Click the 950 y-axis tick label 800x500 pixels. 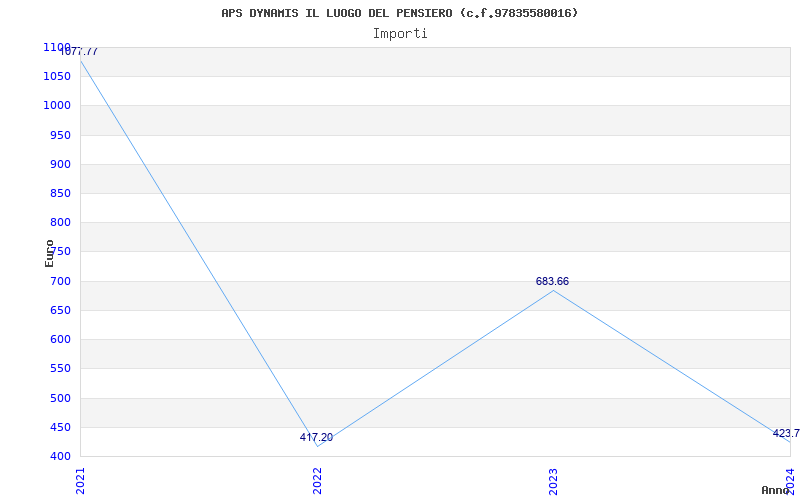coord(60,135)
